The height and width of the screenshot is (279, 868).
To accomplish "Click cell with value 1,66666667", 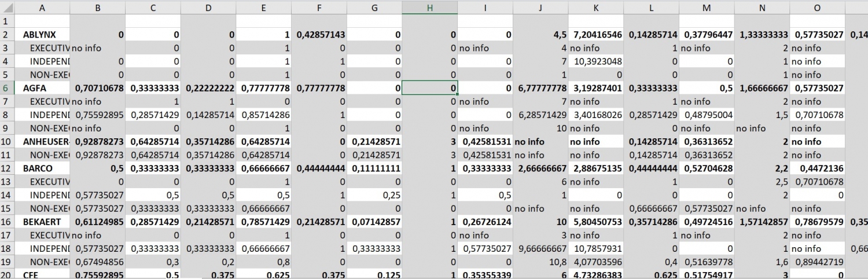I will 762,88.
